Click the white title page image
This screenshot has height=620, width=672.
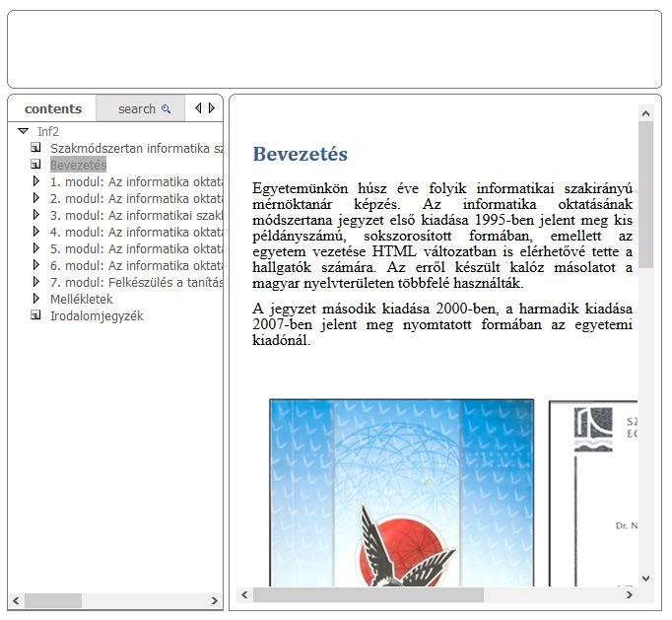click(593, 494)
